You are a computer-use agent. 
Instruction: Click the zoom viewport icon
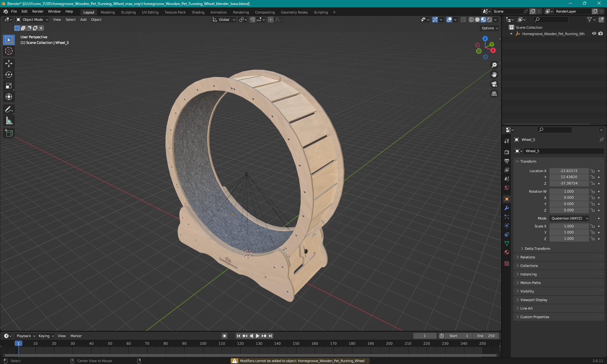[494, 65]
